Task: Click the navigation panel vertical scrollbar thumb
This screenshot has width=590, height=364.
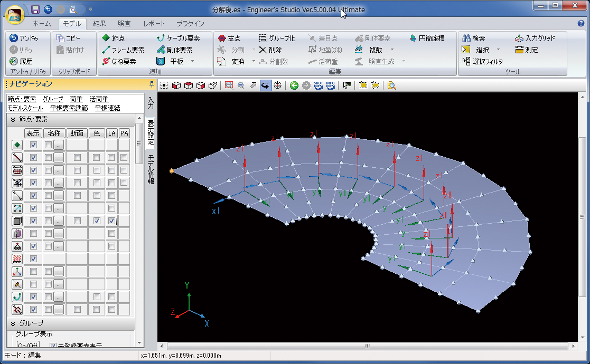Action: [139, 143]
